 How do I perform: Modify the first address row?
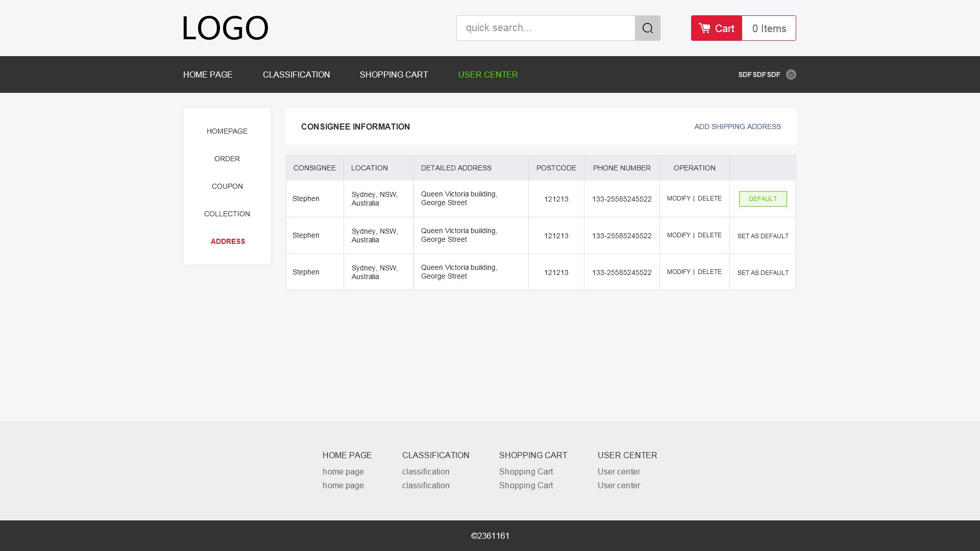point(678,198)
